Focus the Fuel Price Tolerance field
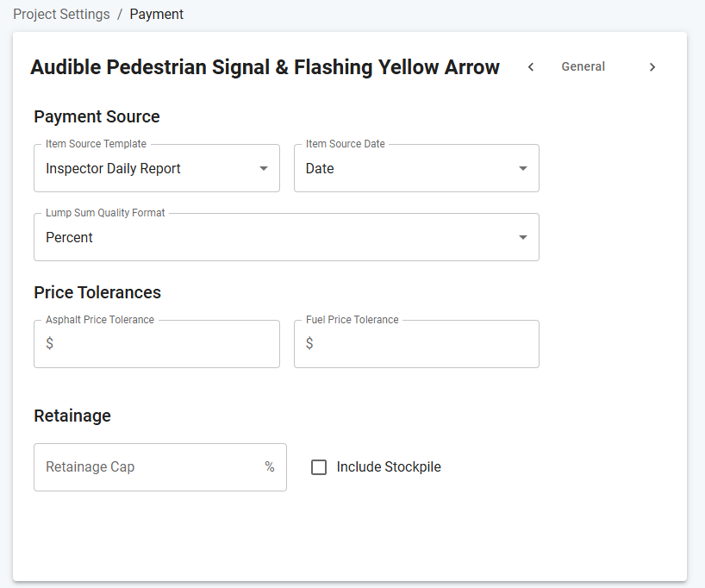The height and width of the screenshot is (588, 705). pyautogui.click(x=416, y=344)
